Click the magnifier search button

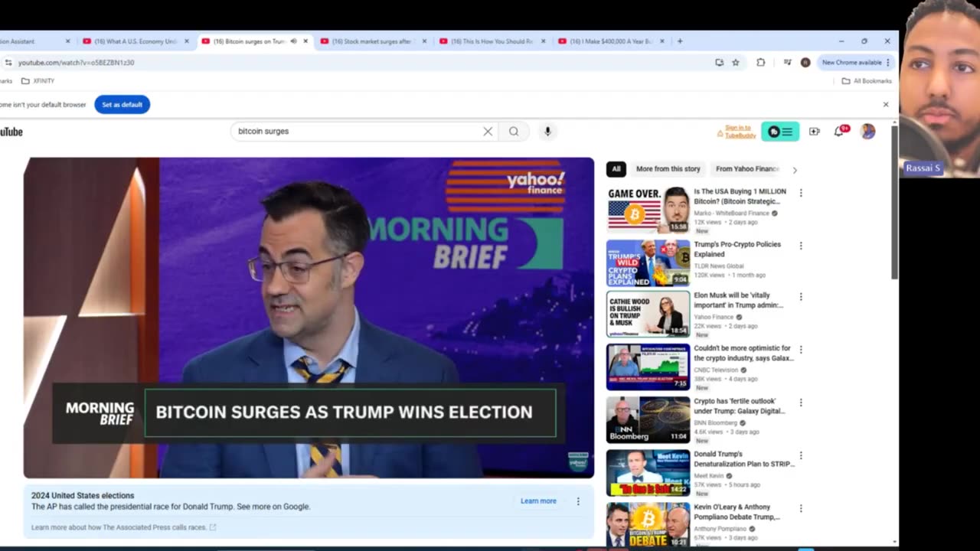click(x=514, y=132)
